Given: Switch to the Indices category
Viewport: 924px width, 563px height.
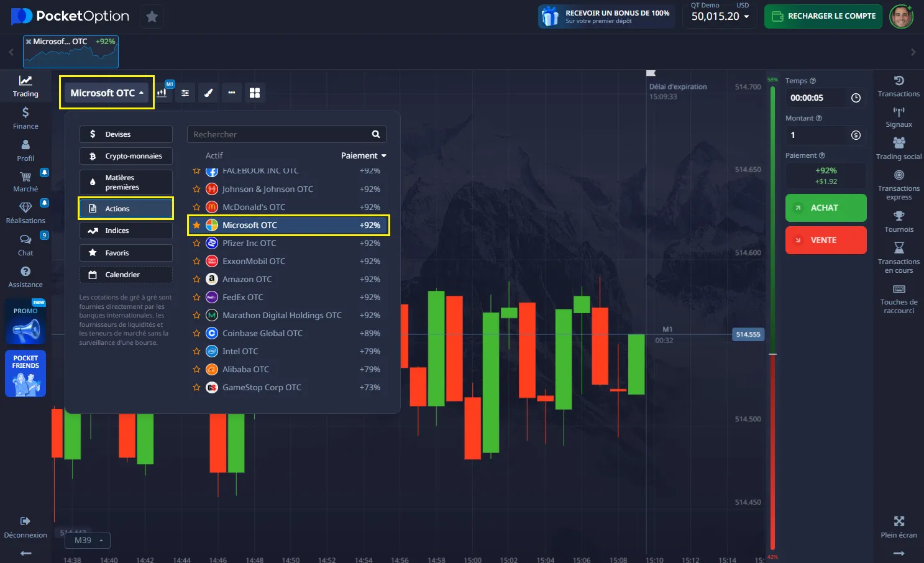Looking at the screenshot, I should pyautogui.click(x=126, y=231).
